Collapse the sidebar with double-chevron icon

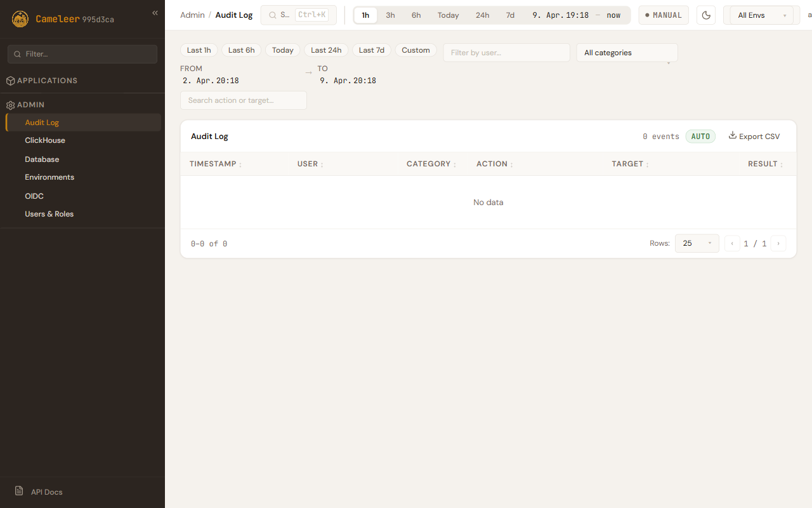point(155,13)
